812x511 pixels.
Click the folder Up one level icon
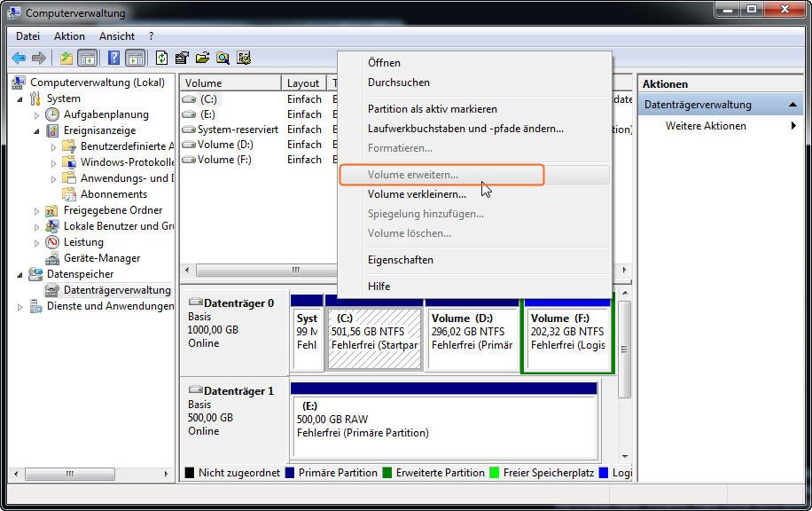pos(66,58)
